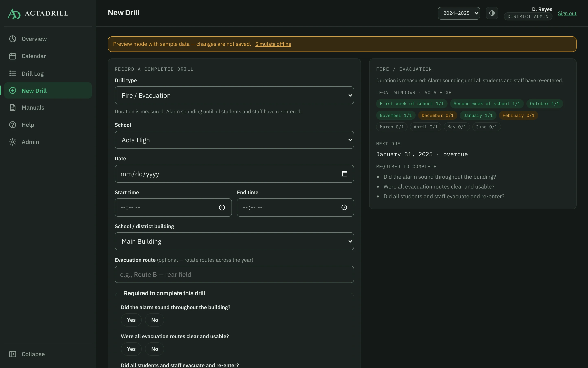Open the Start time clock picker

[222, 208]
